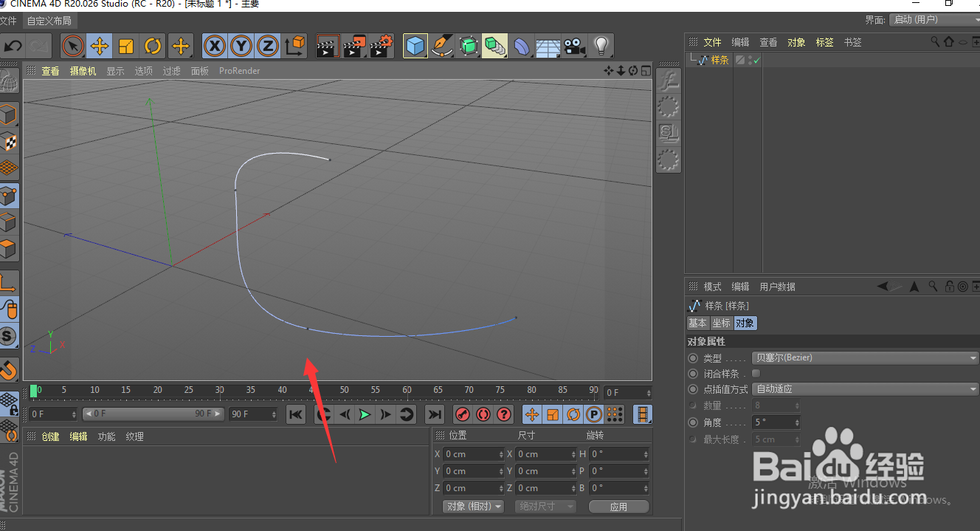Activate the Scale tool in top toolbar
The height and width of the screenshot is (531, 980).
126,47
